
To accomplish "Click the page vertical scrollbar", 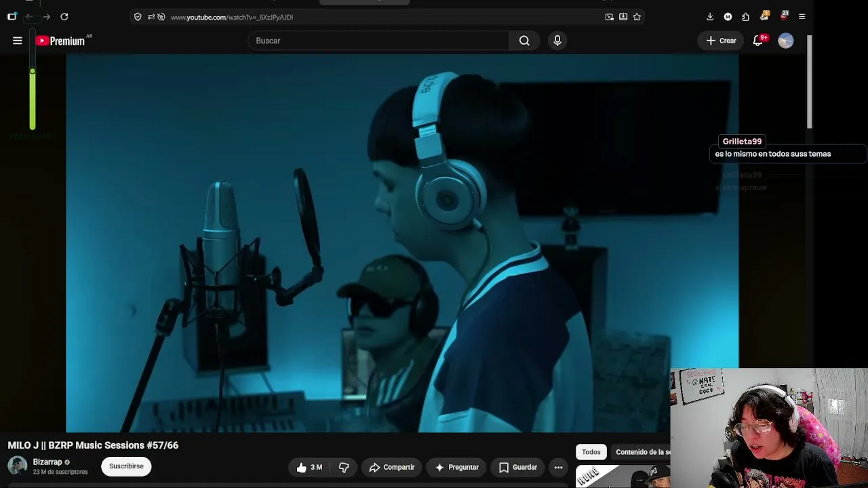I will tap(809, 81).
